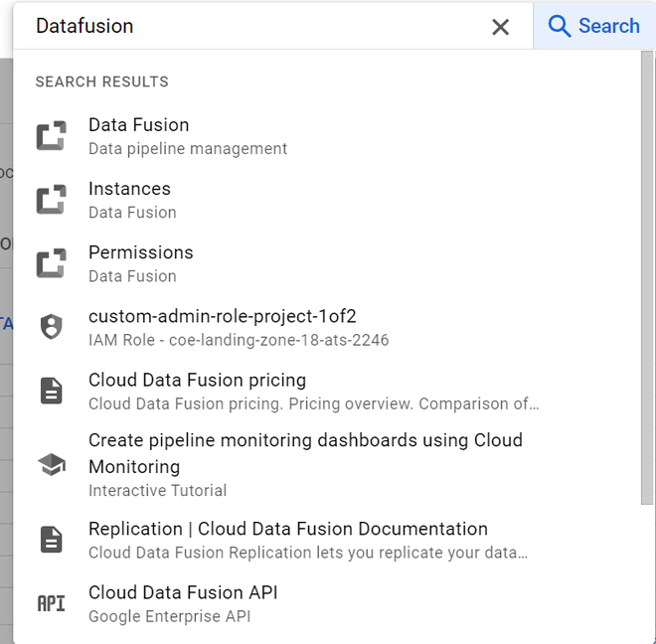Open custom-admin-role-project-1of2 IAM role
This screenshot has height=644, width=656.
point(223,327)
